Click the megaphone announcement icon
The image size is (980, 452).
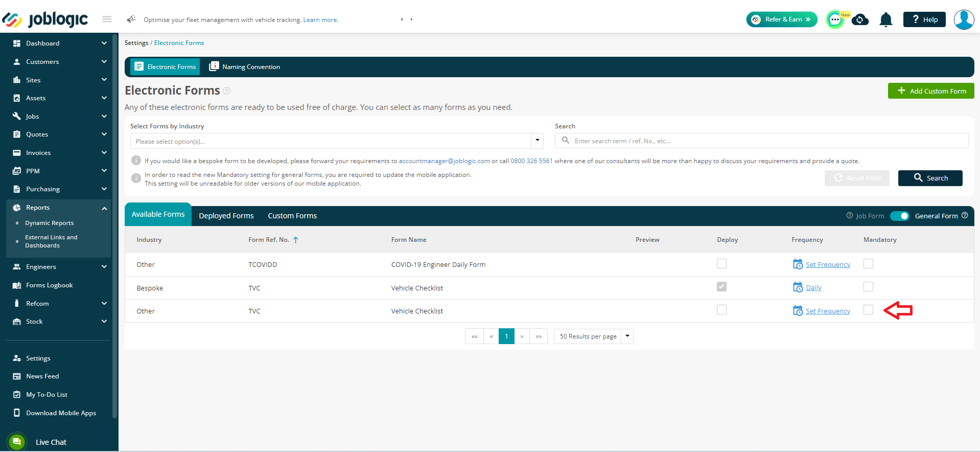(131, 19)
